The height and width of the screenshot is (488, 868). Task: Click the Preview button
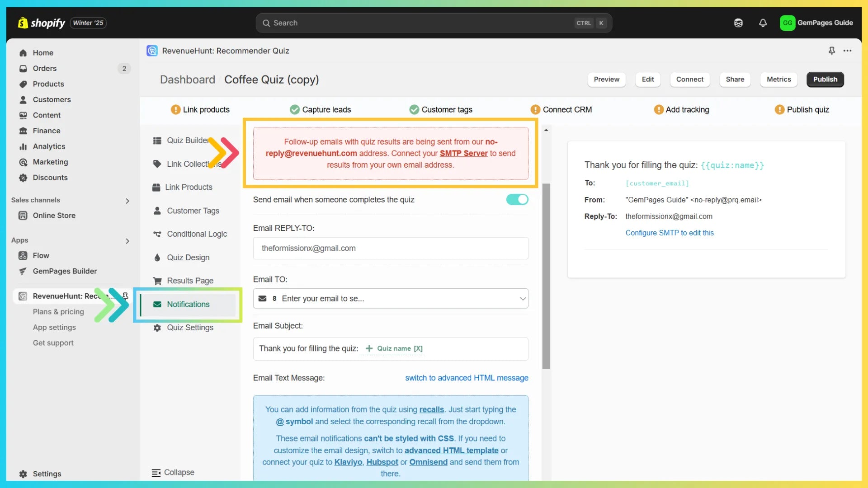coord(607,79)
